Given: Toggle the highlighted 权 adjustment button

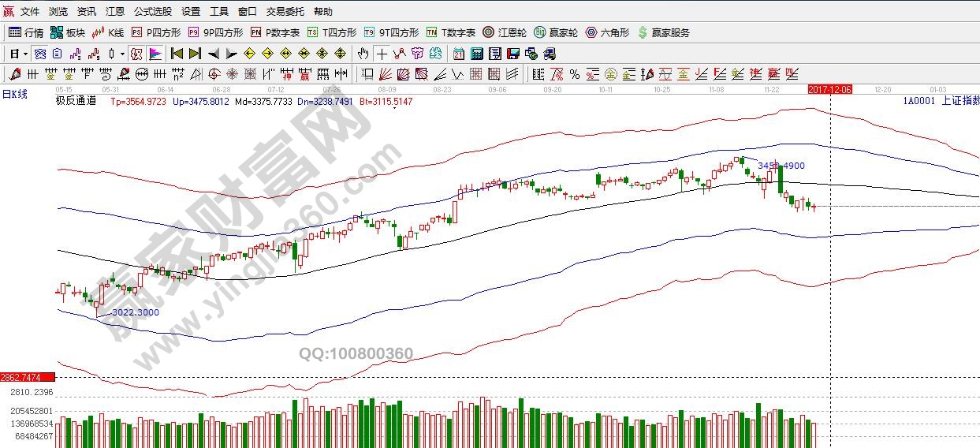Looking at the screenshot, I should click(x=136, y=54).
